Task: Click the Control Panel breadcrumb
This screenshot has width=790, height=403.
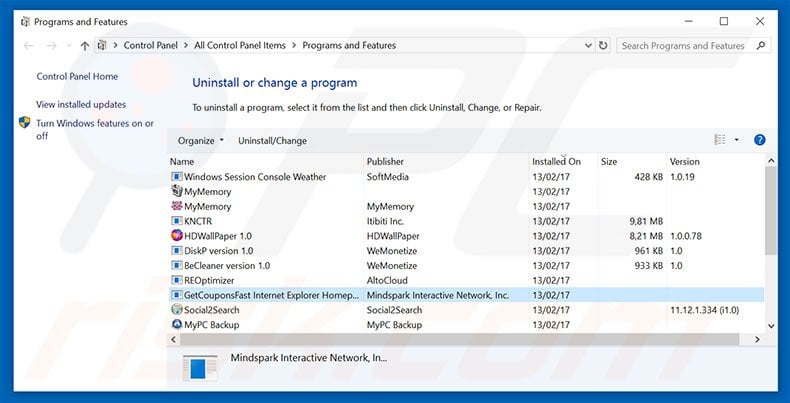Action: click(151, 45)
